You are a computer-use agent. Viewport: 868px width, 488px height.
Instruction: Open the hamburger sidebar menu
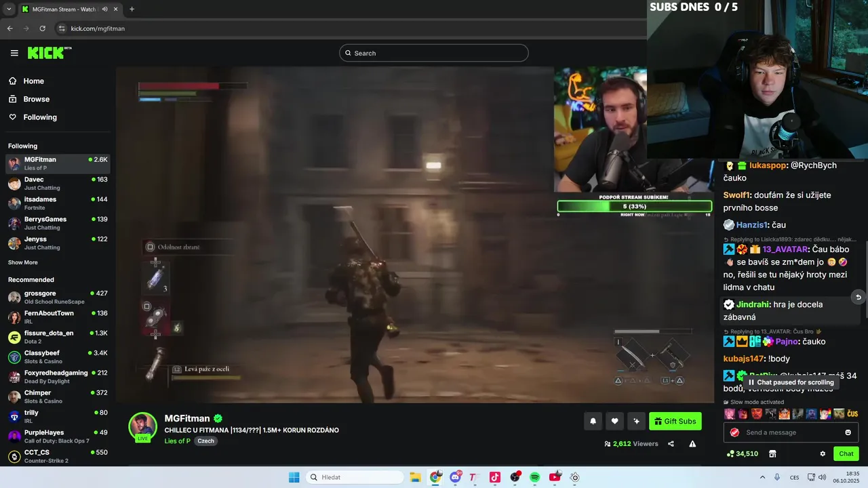(14, 53)
